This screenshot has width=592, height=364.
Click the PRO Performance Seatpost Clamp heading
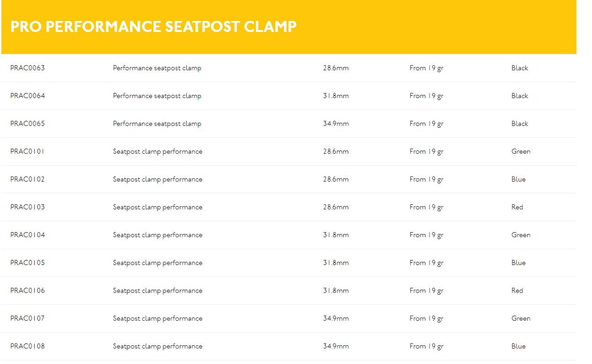(153, 27)
